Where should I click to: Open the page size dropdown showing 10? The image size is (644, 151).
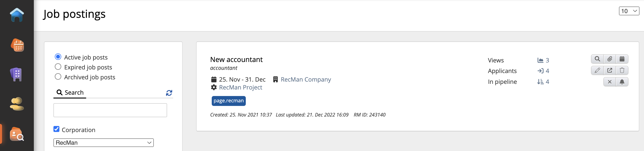[x=628, y=11]
